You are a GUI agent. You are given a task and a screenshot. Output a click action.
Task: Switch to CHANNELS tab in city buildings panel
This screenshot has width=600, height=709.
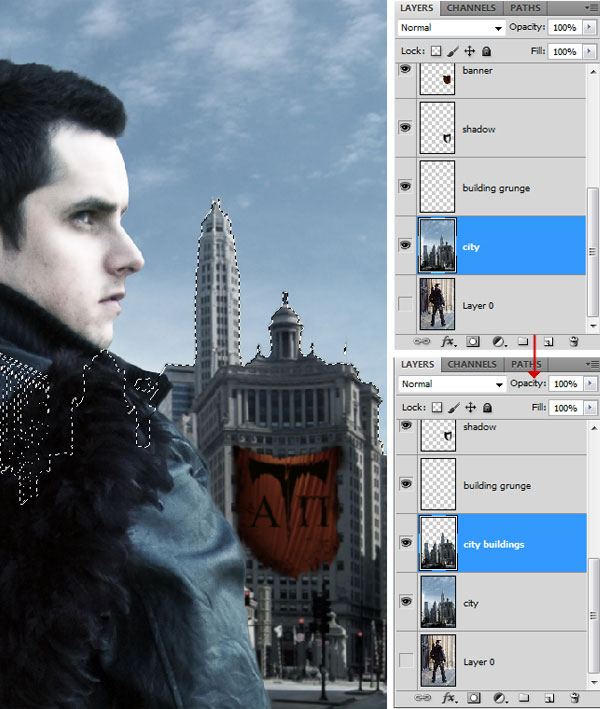(x=472, y=364)
